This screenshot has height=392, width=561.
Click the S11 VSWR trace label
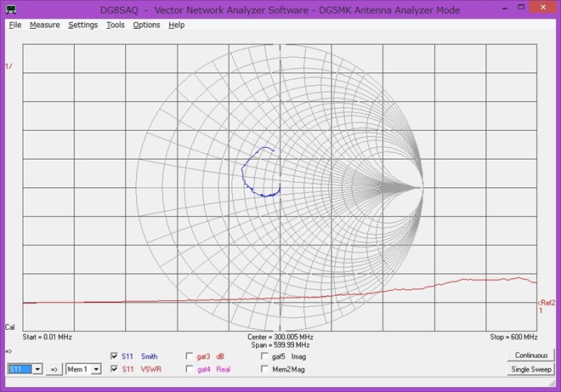(x=127, y=369)
